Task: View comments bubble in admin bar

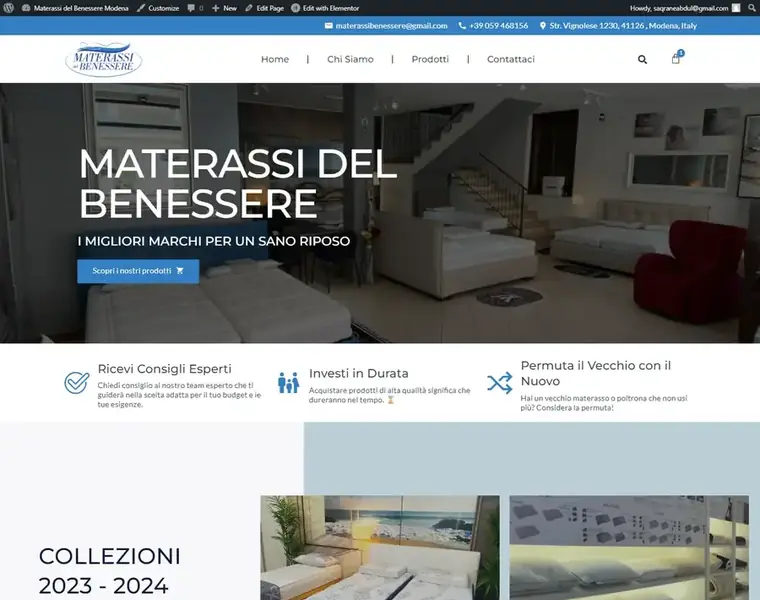Action: (195, 8)
